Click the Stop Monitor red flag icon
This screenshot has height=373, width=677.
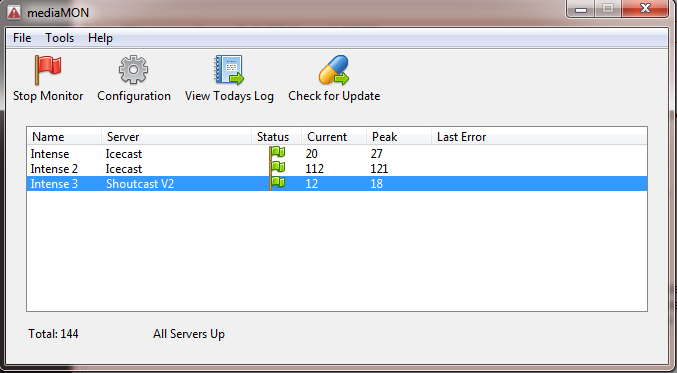(48, 70)
